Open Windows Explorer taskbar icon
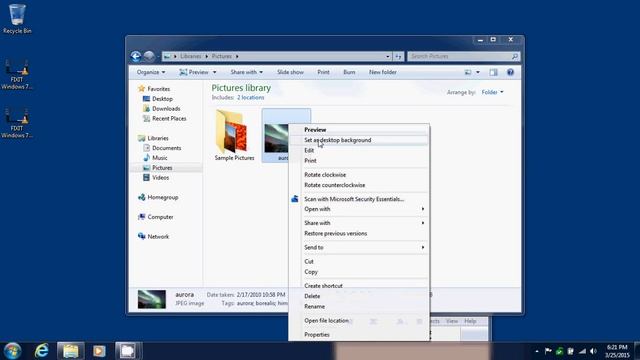Screen dimensions: 640x360 tap(71, 351)
